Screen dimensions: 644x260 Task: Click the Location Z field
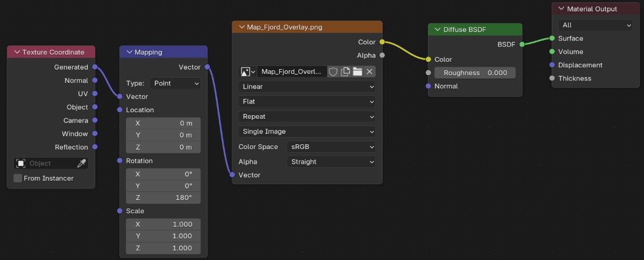(x=164, y=147)
